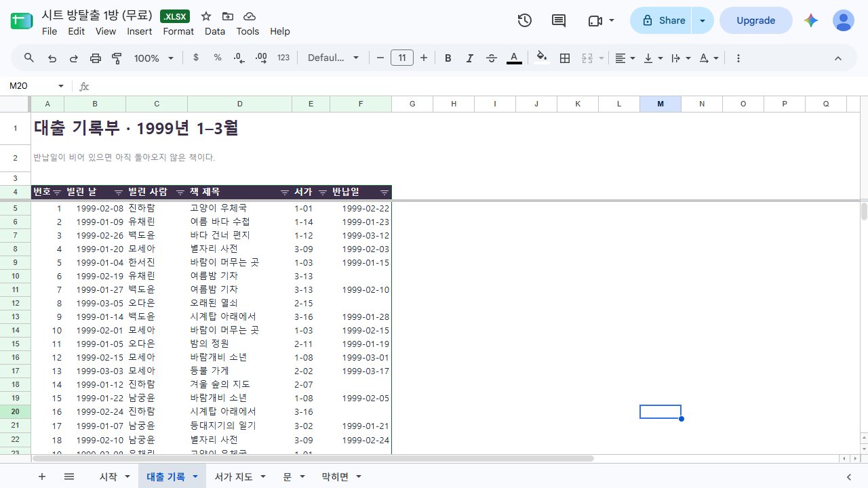Open the filter for the 책 제목 column

tap(285, 192)
